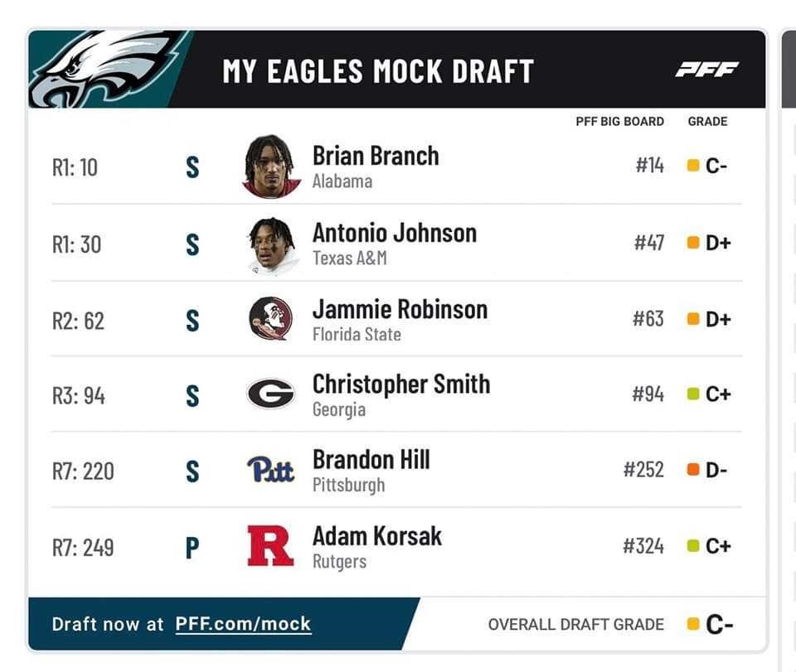
Task: Click the overall draft grade C- swatch
Action: coord(693,624)
